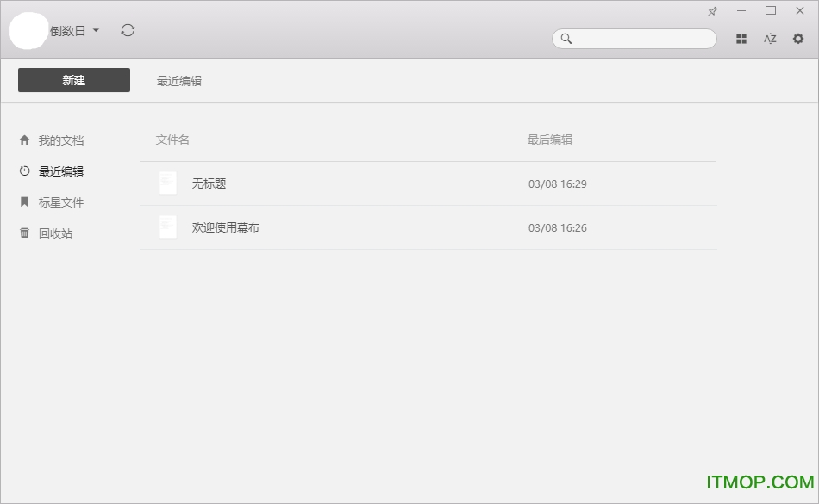Open 标星文件 starred files

[x=60, y=202]
